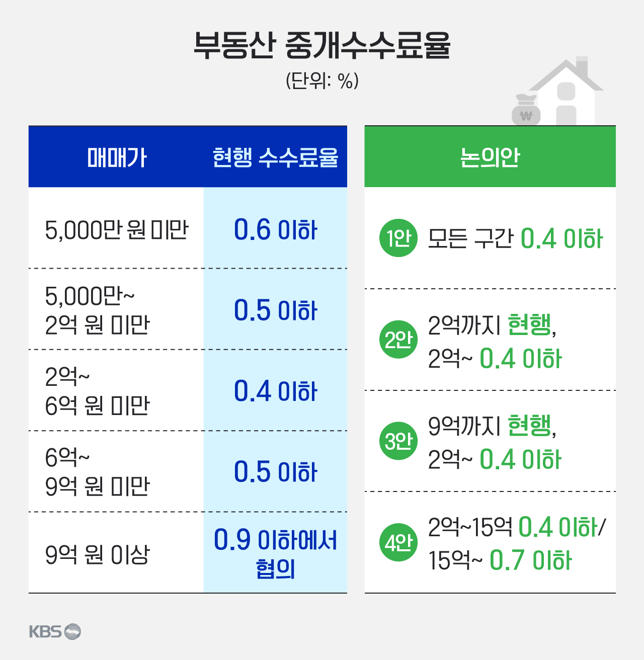Click the 현행 수수료율 column header

pyautogui.click(x=275, y=157)
